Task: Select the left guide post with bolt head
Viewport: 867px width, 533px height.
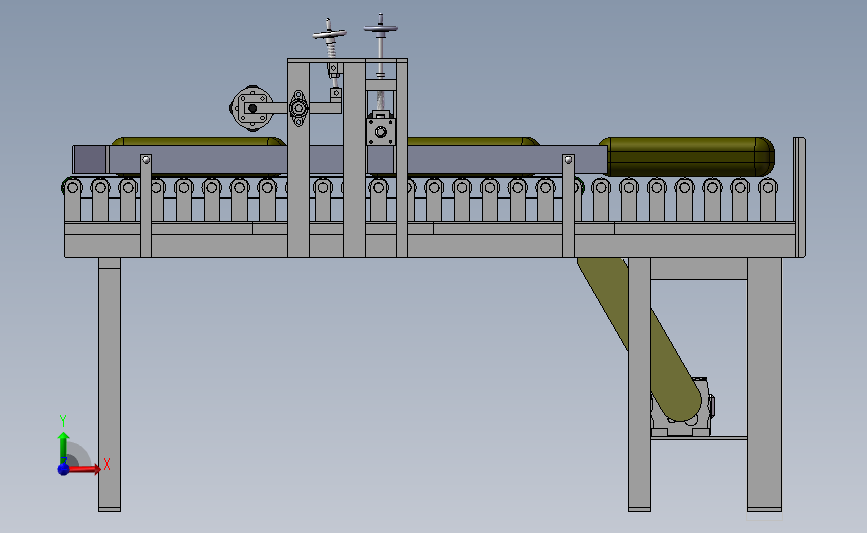Action: click(x=146, y=206)
